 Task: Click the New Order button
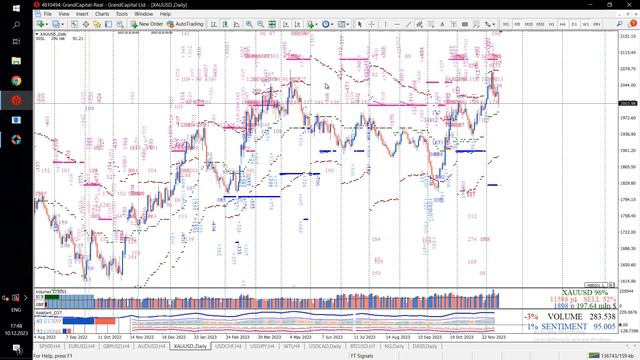(147, 24)
